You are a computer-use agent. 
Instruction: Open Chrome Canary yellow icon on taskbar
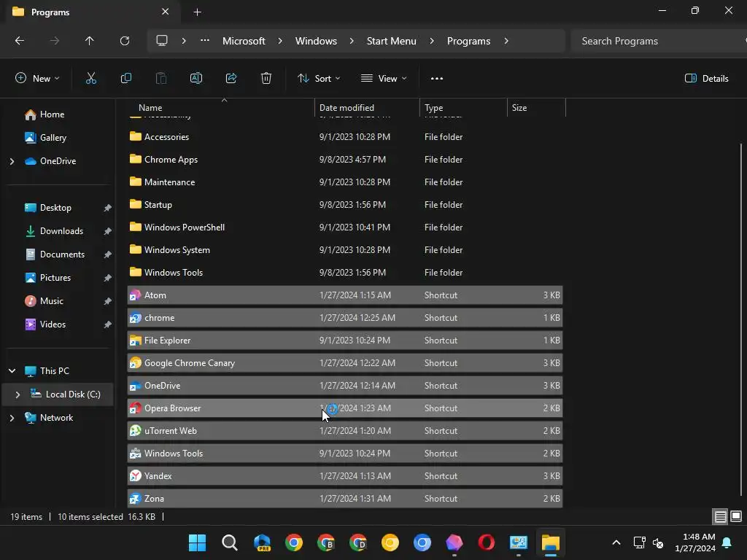coord(390,542)
